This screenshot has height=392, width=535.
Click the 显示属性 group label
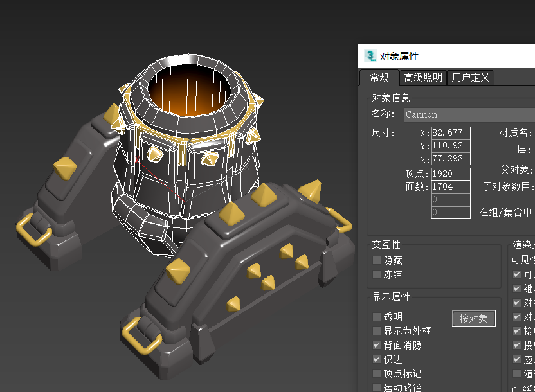tap(391, 298)
